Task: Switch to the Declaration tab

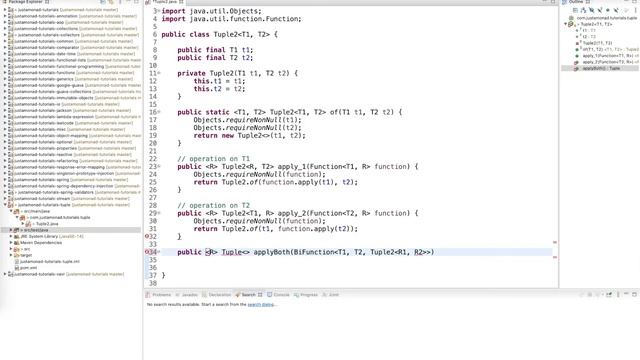Action: click(x=216, y=295)
